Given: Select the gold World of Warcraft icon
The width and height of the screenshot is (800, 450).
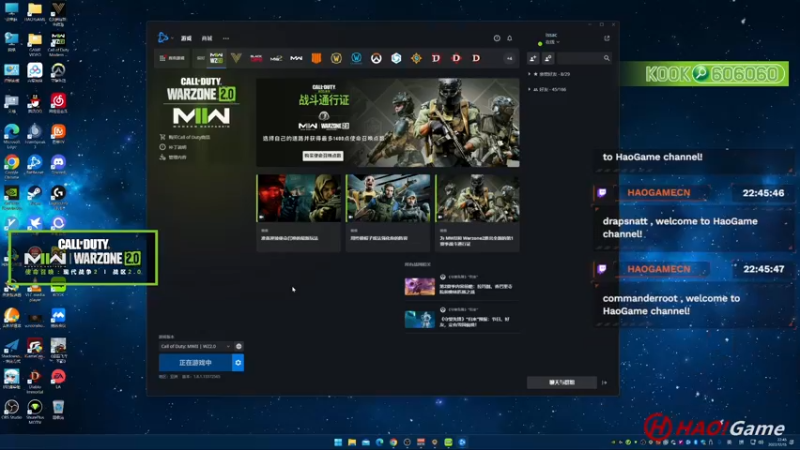Looking at the screenshot, I should tap(336, 58).
